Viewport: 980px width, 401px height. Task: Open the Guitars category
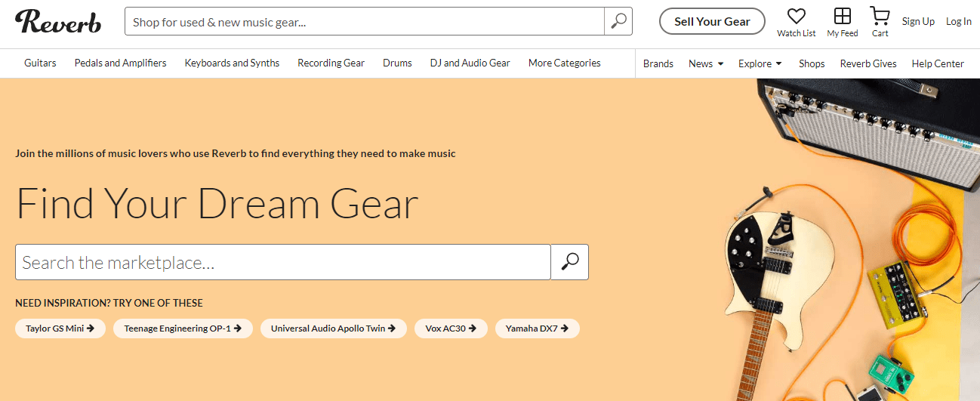pyautogui.click(x=40, y=63)
